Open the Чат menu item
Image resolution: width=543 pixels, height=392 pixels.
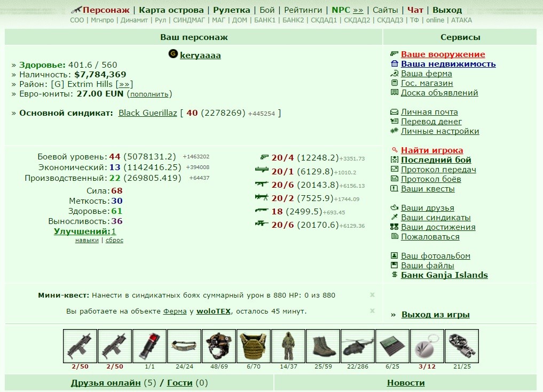415,10
